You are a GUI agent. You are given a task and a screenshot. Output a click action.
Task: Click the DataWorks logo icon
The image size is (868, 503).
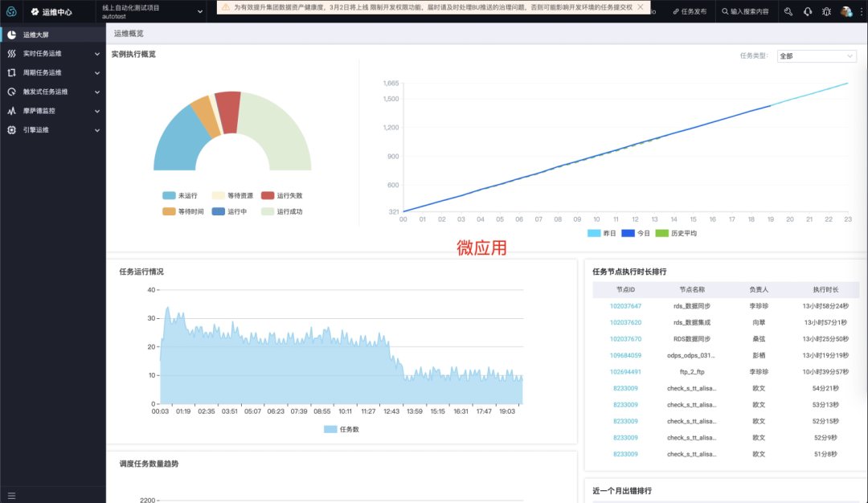point(11,11)
